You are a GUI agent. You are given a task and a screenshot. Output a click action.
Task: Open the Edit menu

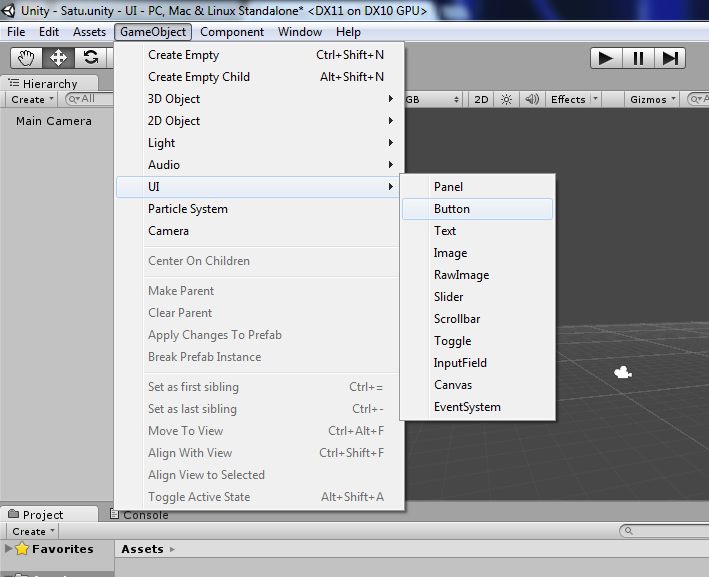click(49, 32)
